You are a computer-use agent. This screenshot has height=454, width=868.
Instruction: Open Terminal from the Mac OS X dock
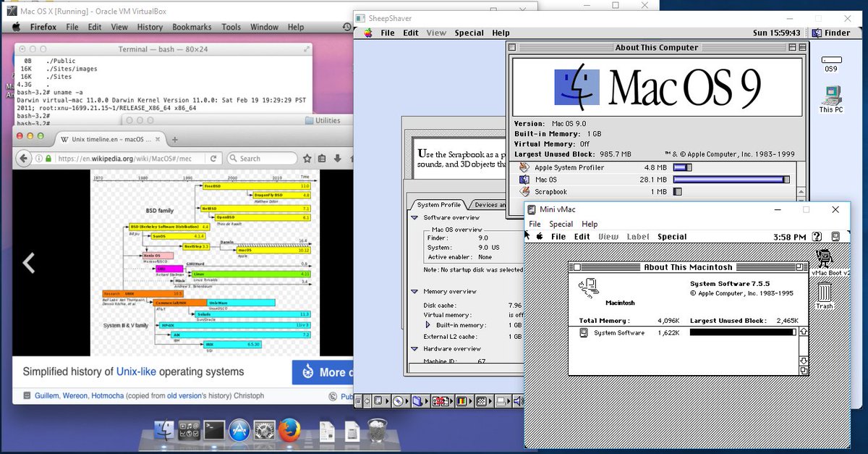pyautogui.click(x=214, y=432)
